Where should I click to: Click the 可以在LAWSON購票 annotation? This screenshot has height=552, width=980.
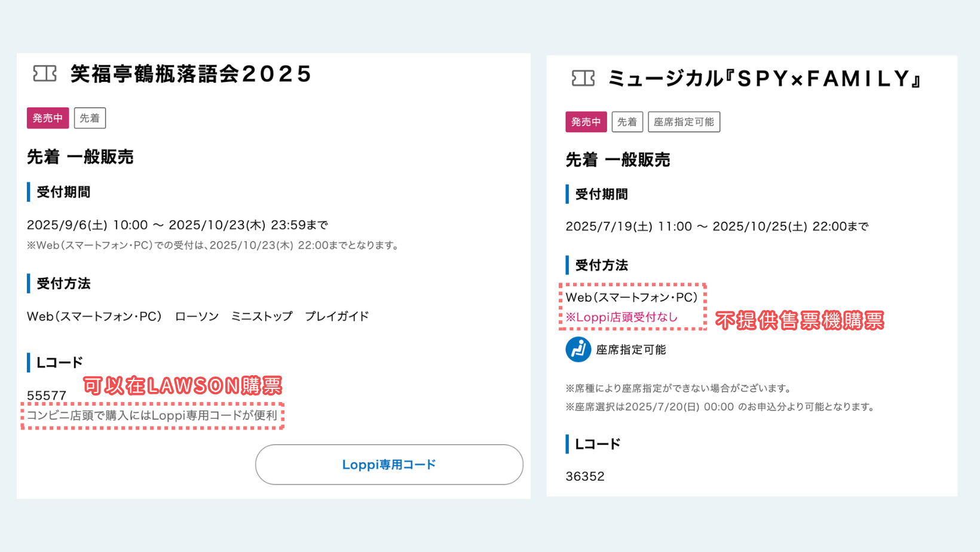[x=182, y=386]
